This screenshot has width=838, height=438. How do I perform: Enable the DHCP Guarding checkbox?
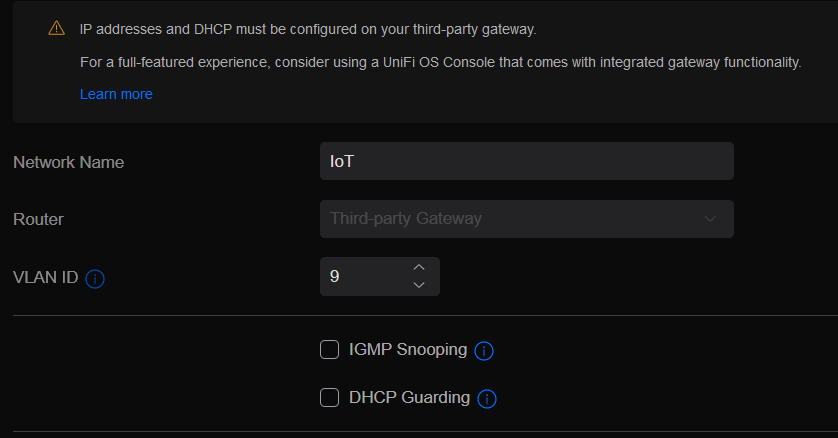pyautogui.click(x=329, y=398)
